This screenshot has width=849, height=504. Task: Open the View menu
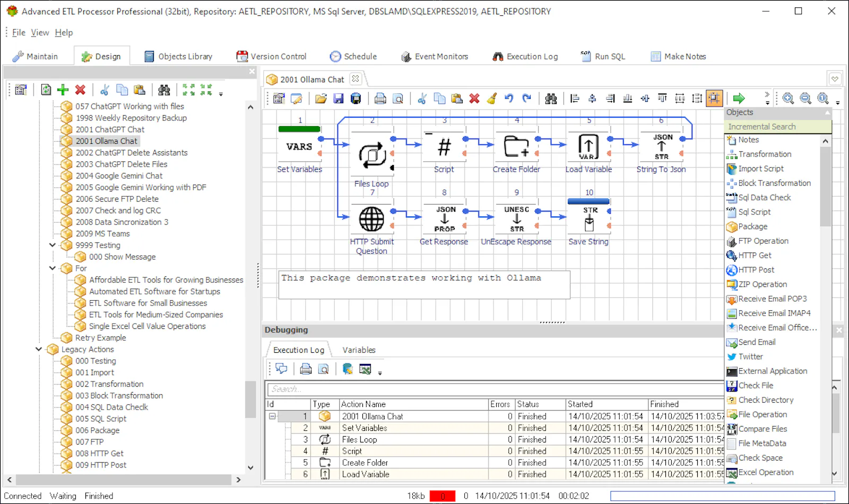tap(40, 32)
